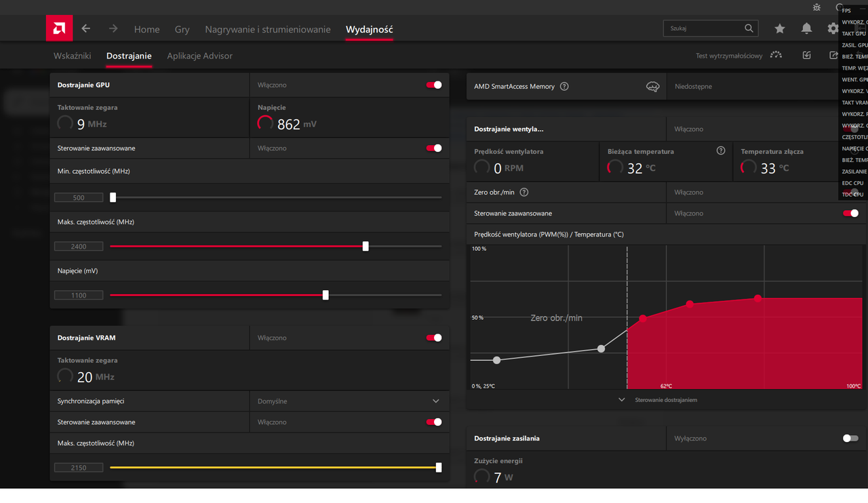Expand Sterowanie dostrajaniem chevron
Screen dimensions: 868x503
(621, 400)
